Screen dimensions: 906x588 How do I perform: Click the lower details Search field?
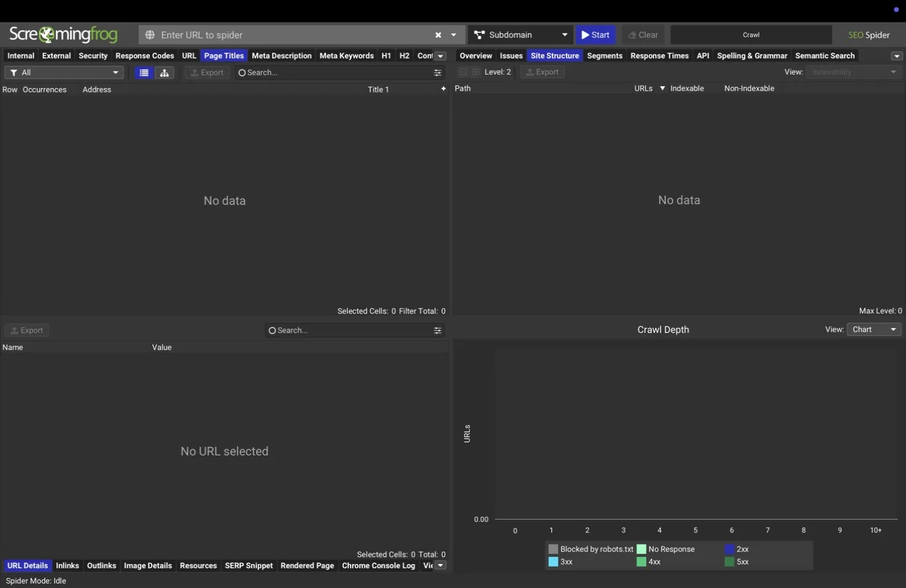point(349,330)
